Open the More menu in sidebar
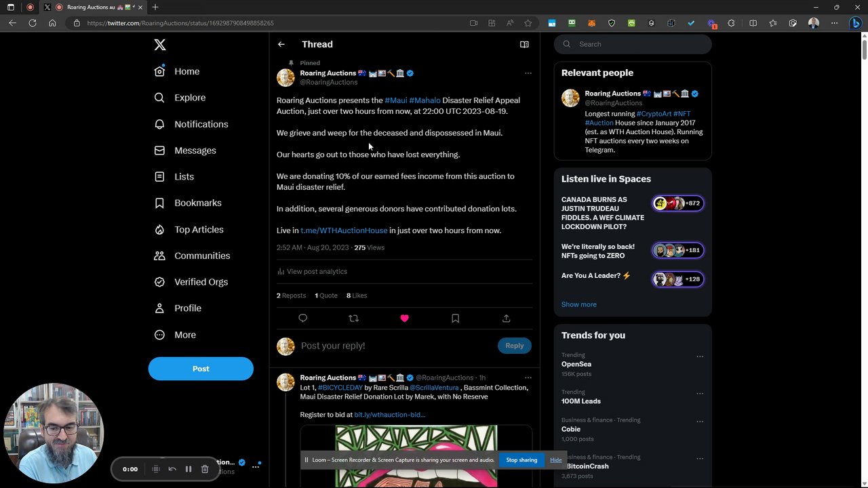Image resolution: width=868 pixels, height=488 pixels. (175, 335)
